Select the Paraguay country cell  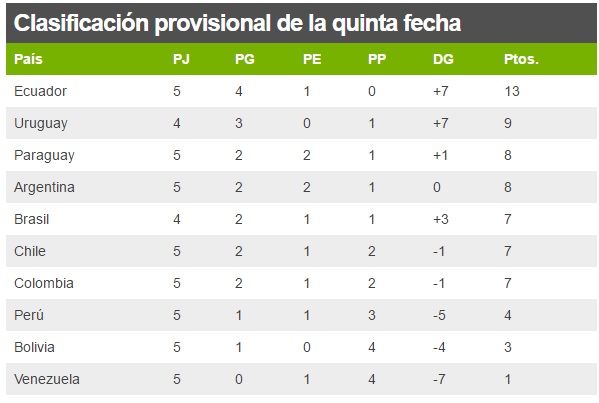click(44, 156)
